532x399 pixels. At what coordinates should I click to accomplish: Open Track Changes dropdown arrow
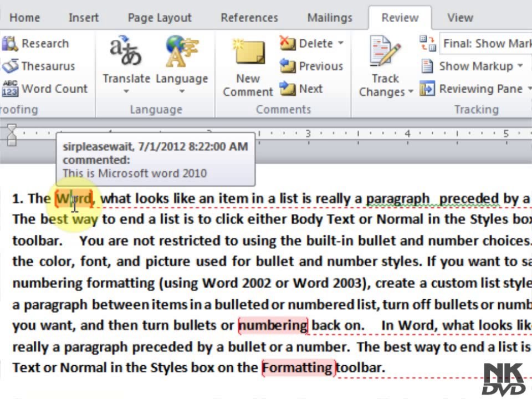pos(411,91)
